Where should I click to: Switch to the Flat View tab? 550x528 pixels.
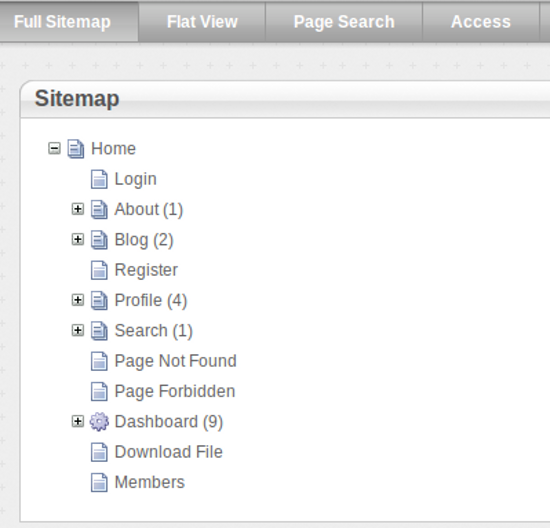pyautogui.click(x=202, y=22)
